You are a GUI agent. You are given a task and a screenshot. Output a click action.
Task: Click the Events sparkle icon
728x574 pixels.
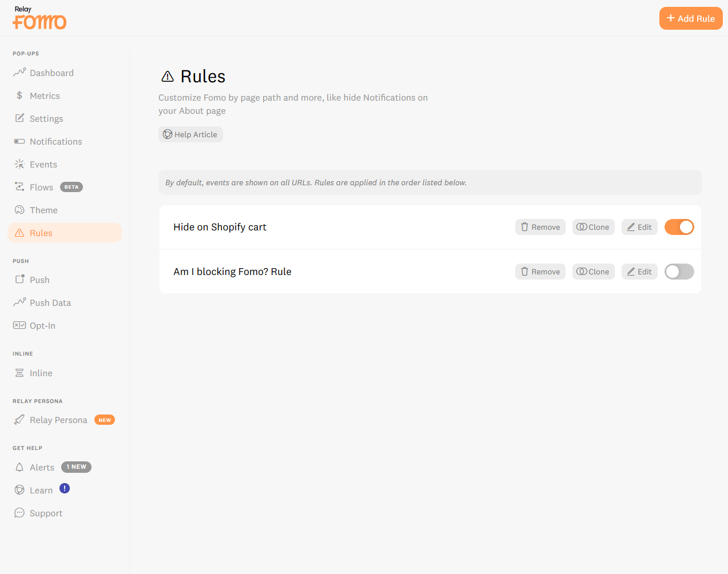tap(19, 164)
